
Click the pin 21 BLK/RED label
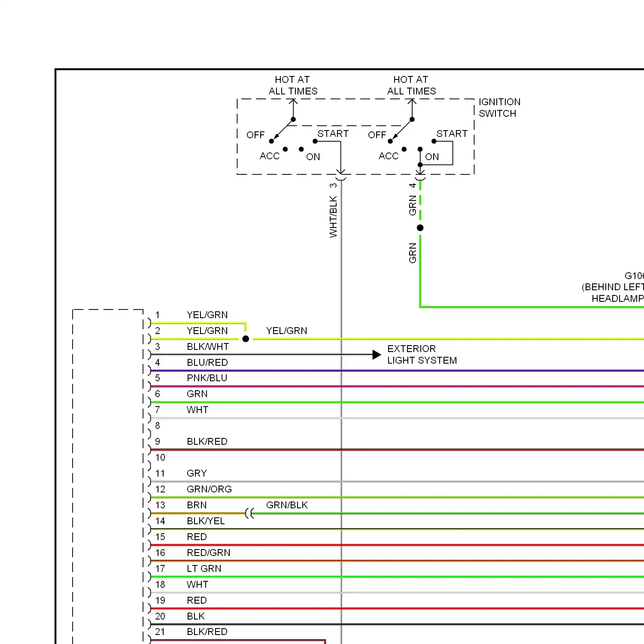pyautogui.click(x=207, y=632)
